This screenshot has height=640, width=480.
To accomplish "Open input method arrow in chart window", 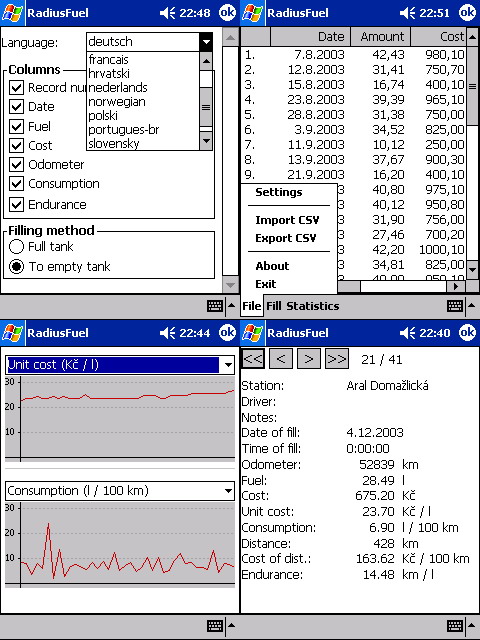I will click(231, 626).
